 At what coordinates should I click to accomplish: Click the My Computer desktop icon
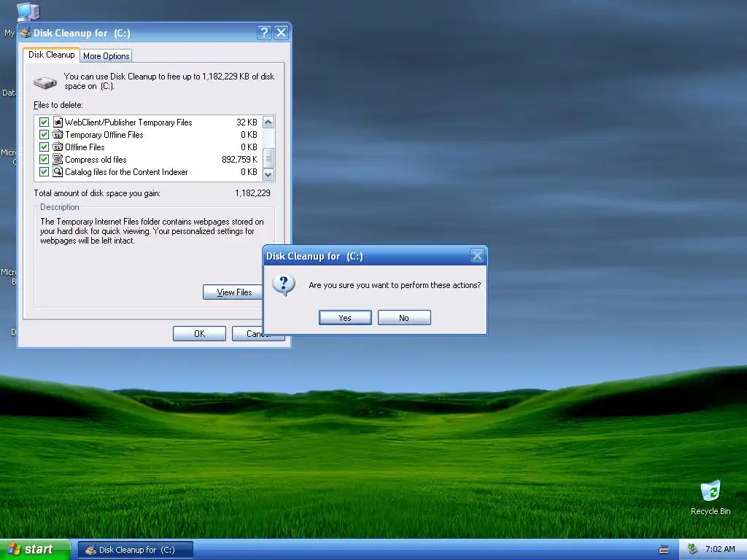point(28,12)
